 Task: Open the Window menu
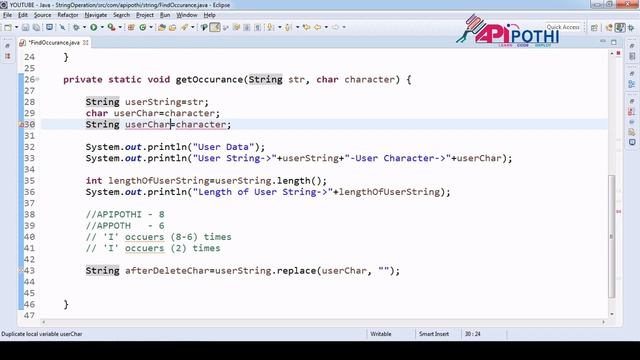click(187, 15)
